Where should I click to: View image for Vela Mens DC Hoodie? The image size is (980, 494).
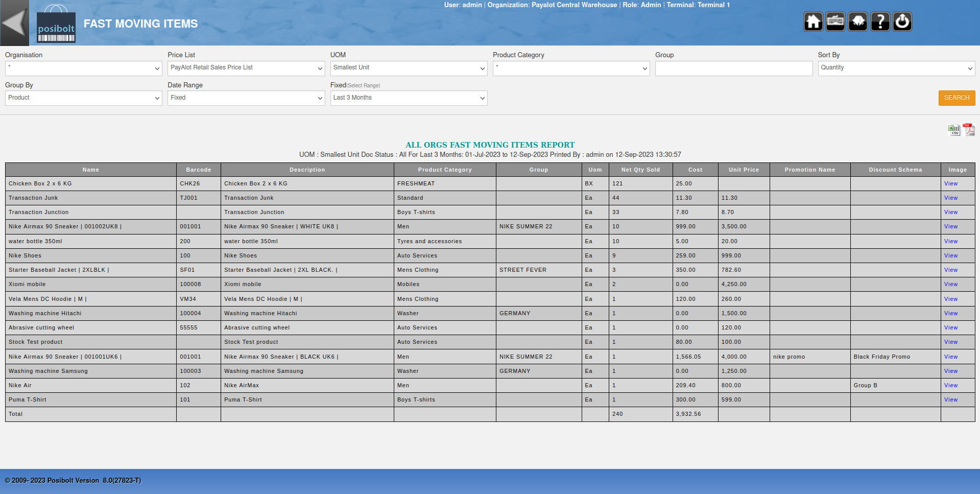(951, 299)
